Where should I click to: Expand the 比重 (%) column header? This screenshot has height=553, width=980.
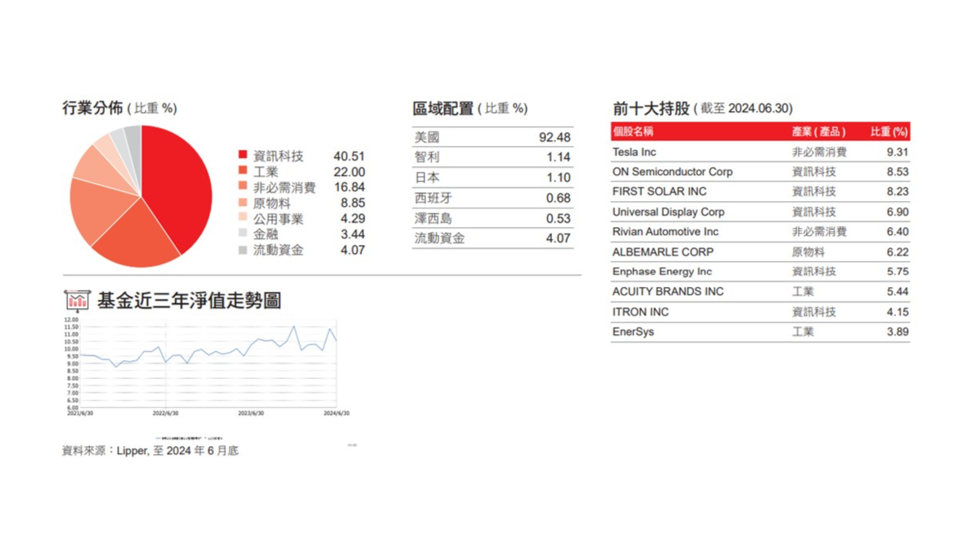tap(890, 131)
